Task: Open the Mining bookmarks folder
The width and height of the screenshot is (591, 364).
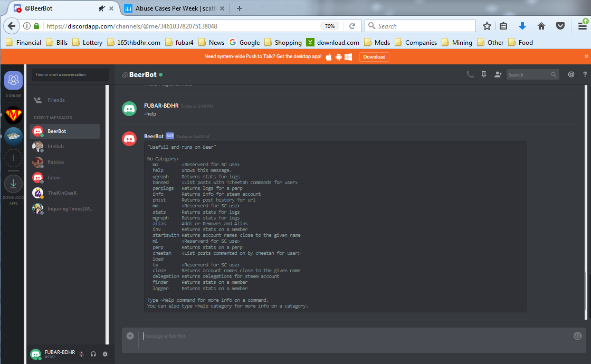Action: click(x=457, y=43)
